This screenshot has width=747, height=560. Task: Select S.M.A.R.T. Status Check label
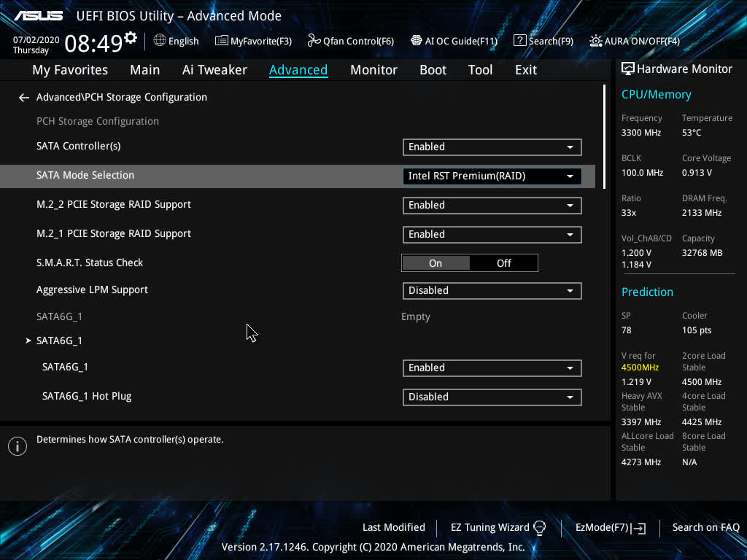(x=90, y=262)
